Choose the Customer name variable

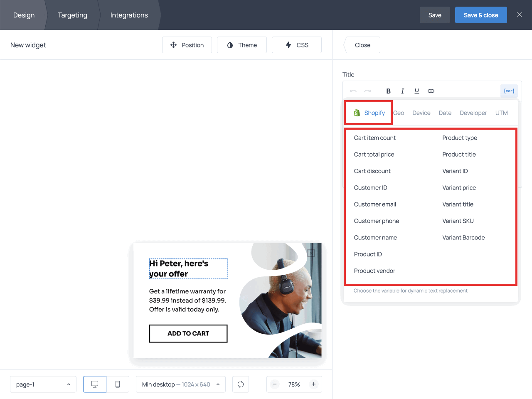tap(375, 238)
